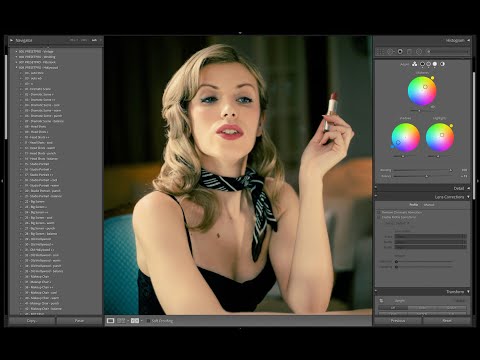Image resolution: width=480 pixels, height=360 pixels.
Task: Choose Loupe view in the bottom toolbar
Action: [x=110, y=321]
